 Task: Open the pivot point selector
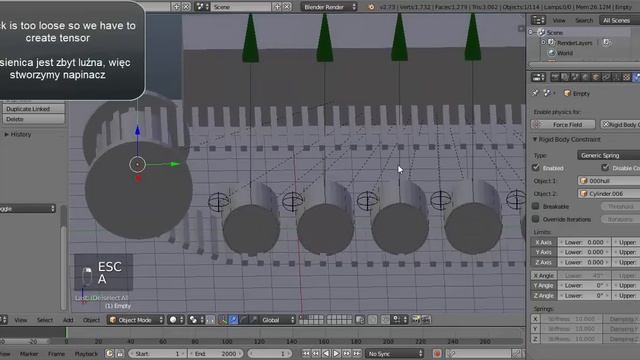click(x=197, y=320)
